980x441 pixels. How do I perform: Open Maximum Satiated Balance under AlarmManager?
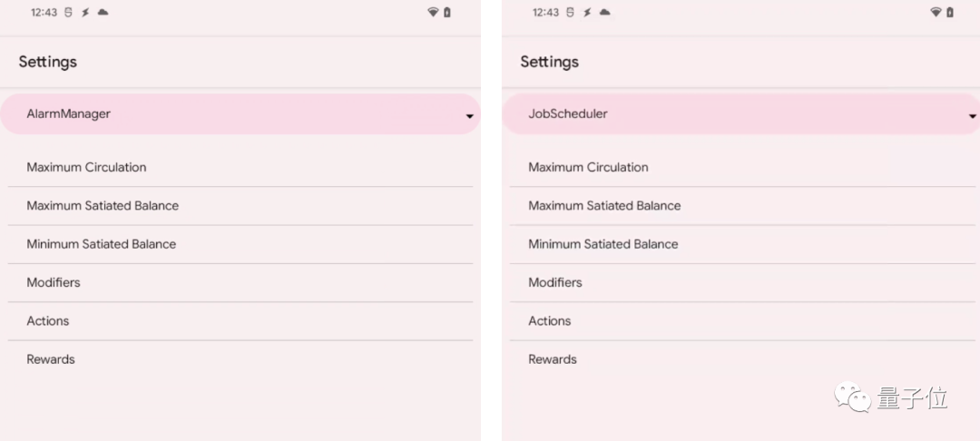(x=103, y=206)
